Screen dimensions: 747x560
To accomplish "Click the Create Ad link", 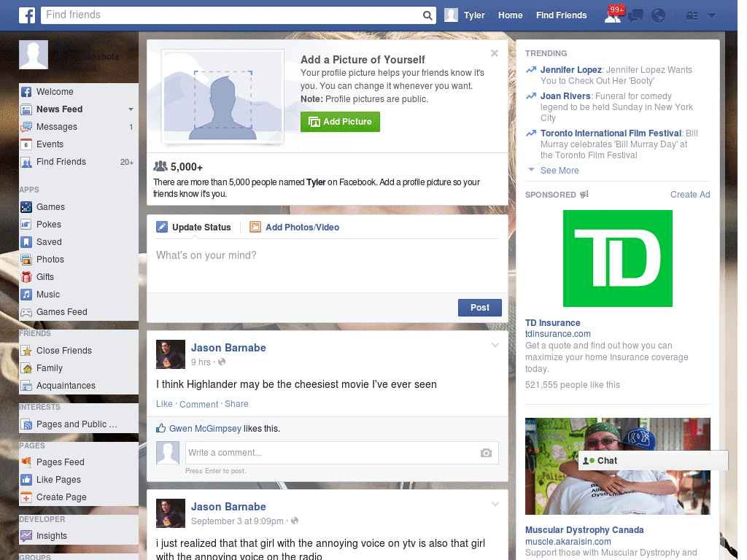I will [690, 194].
